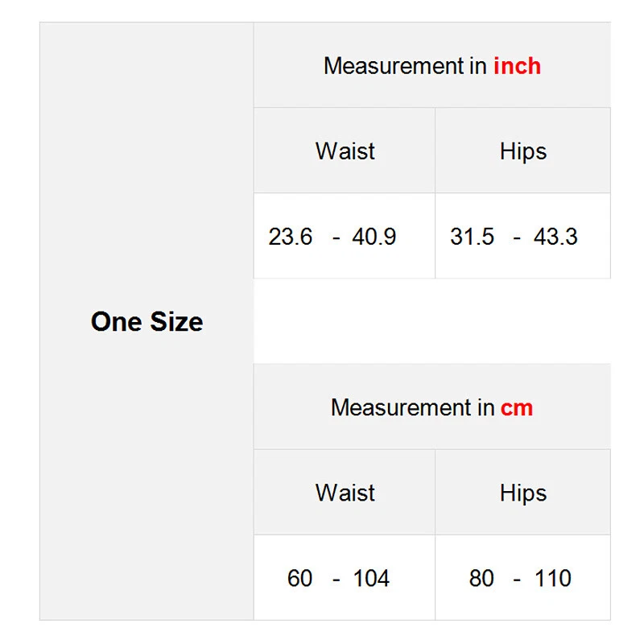Click the waist value 60 in cm
Image resolution: width=644 pixels, height=644 pixels.
point(299,578)
